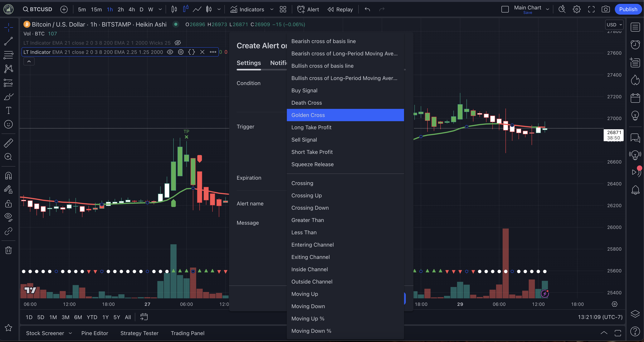Add a symbol with plus circle icon
The width and height of the screenshot is (644, 342).
64,9
